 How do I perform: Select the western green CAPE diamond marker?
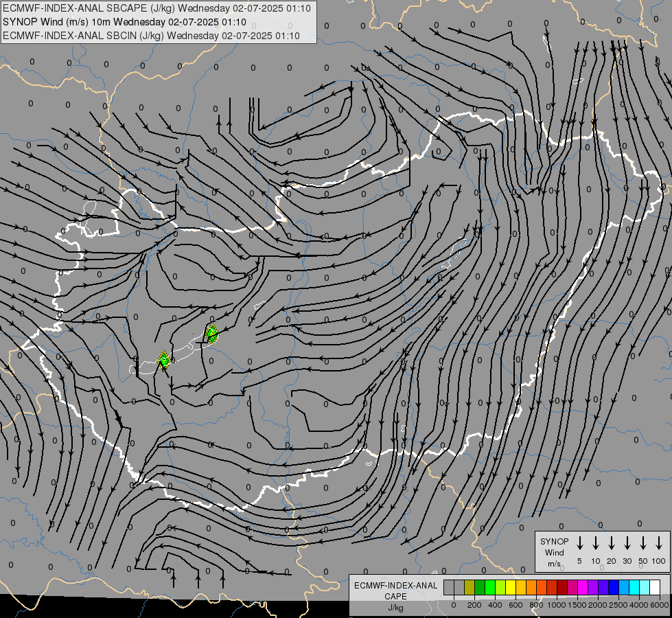tap(164, 360)
